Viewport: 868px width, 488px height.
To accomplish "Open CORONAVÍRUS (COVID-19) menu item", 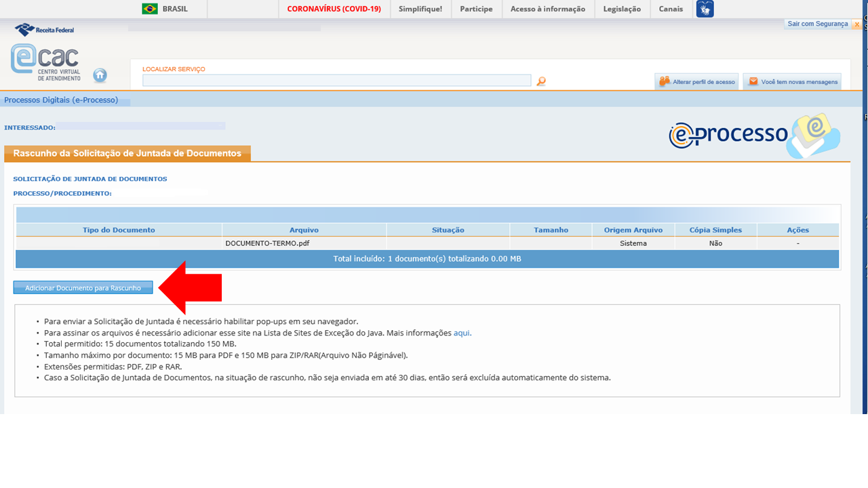I will [334, 9].
